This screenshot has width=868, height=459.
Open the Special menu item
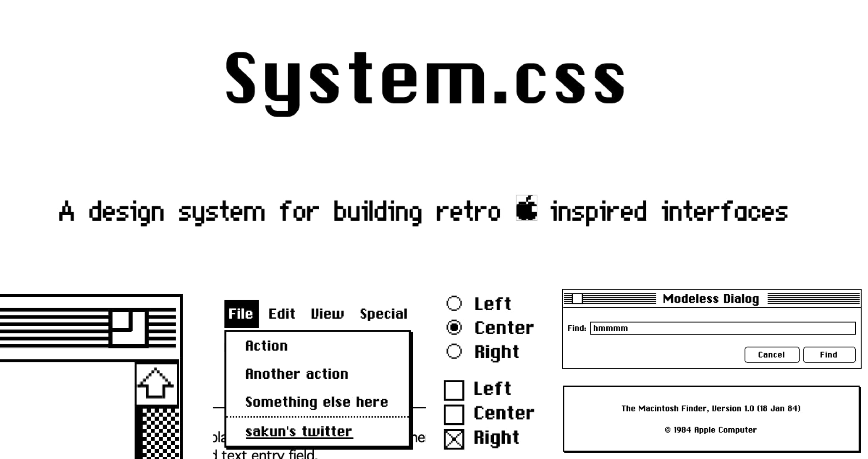pyautogui.click(x=383, y=313)
